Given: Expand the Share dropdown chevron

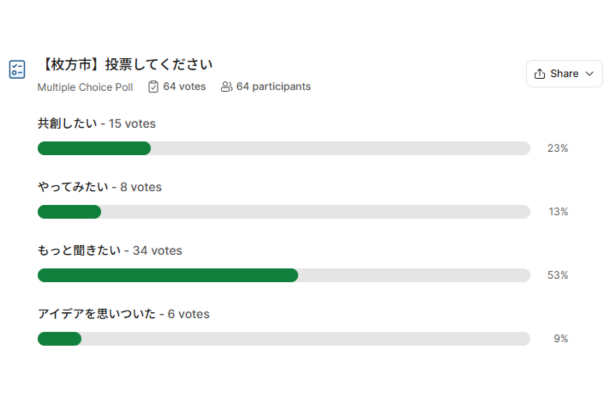Looking at the screenshot, I should pos(590,74).
